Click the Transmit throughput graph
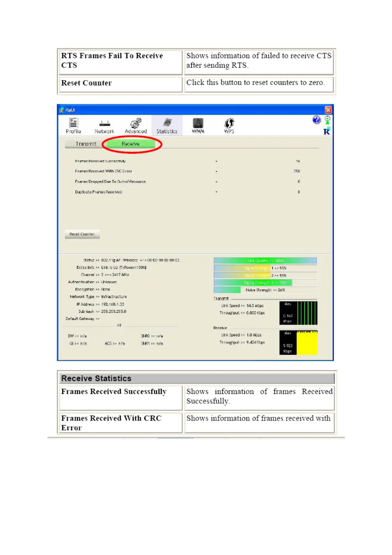 pos(298,313)
